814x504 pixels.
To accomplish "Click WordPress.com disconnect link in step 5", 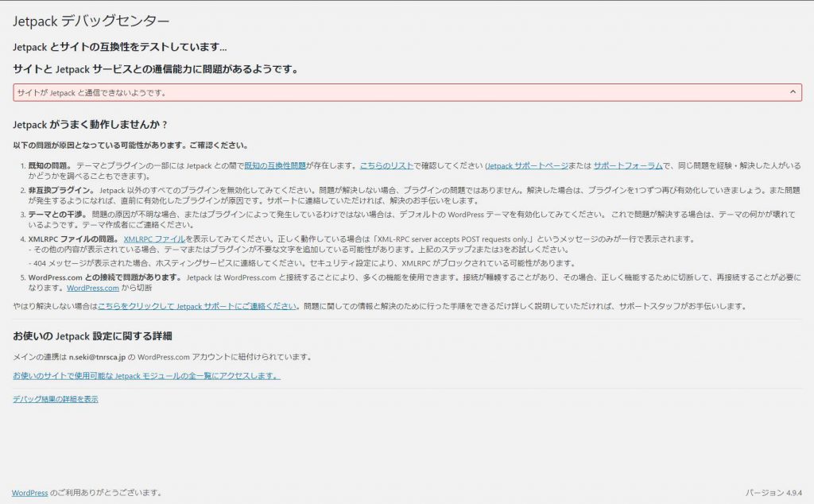I will [x=93, y=288].
